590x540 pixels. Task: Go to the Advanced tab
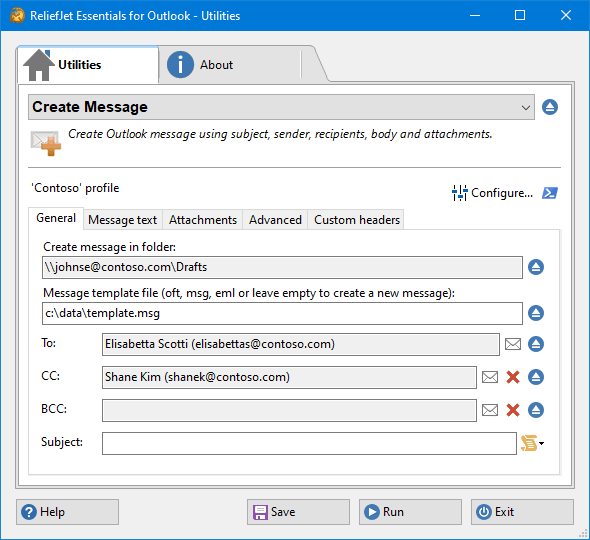[275, 220]
